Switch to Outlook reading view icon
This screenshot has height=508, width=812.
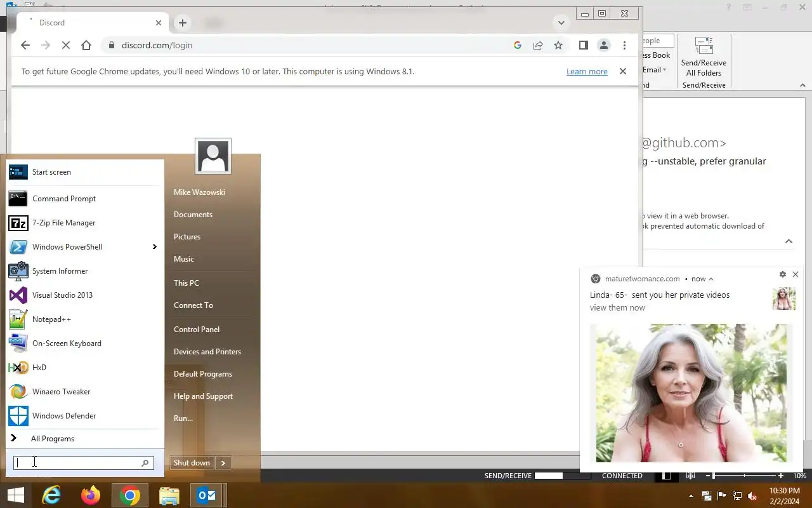tap(690, 476)
